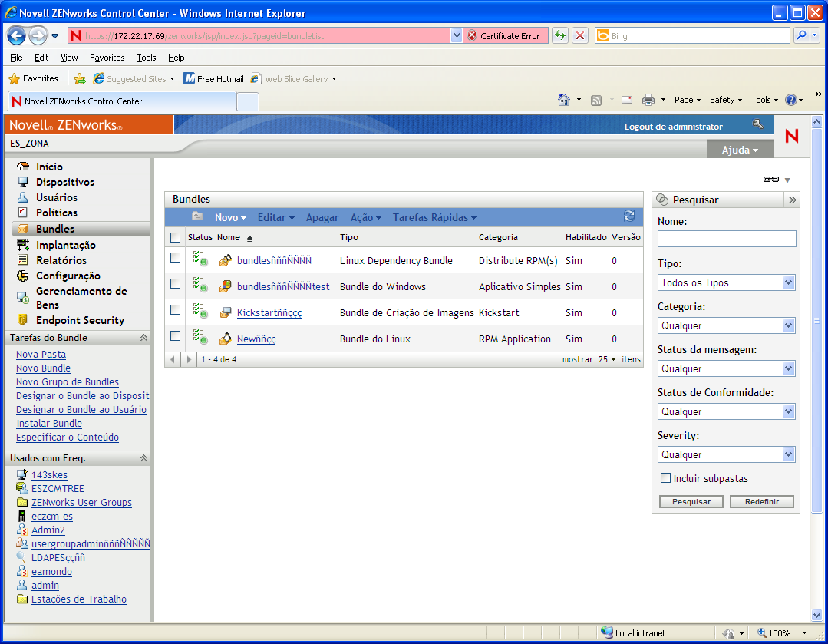Click the Usuários person icon
This screenshot has height=644, width=828.
[x=23, y=197]
